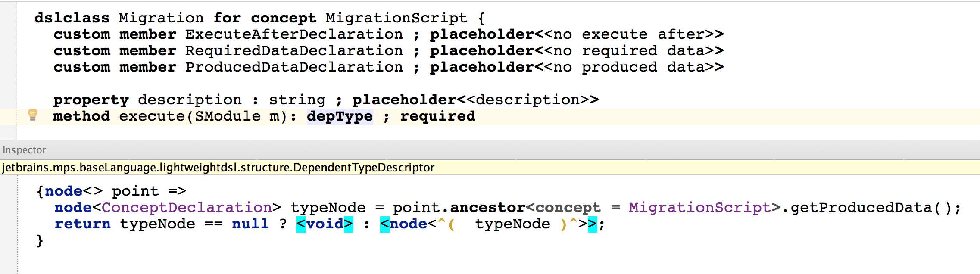980x274 pixels.
Task: Click the SModule parameter type
Action: point(228,116)
